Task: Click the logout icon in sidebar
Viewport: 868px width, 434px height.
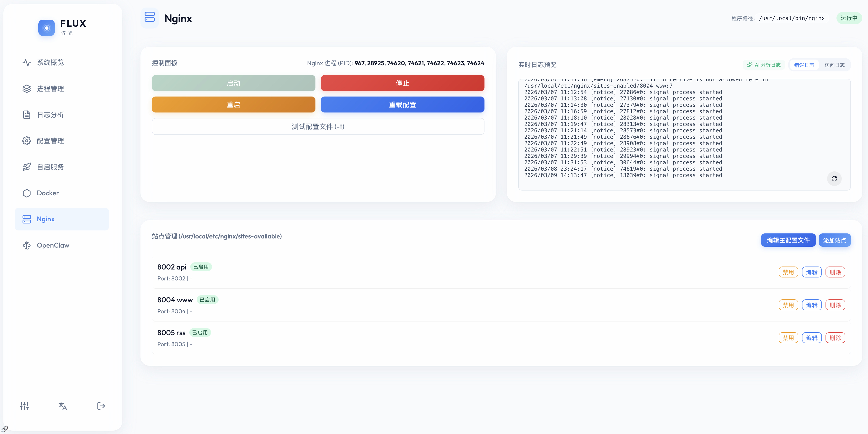Action: point(101,406)
